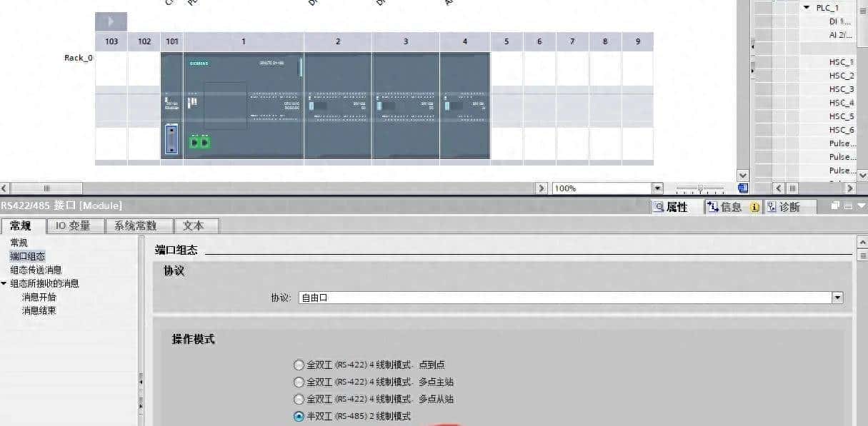Image resolution: width=868 pixels, height=426 pixels.
Task: Click the device overview scroll right arrow
Action: [849, 188]
